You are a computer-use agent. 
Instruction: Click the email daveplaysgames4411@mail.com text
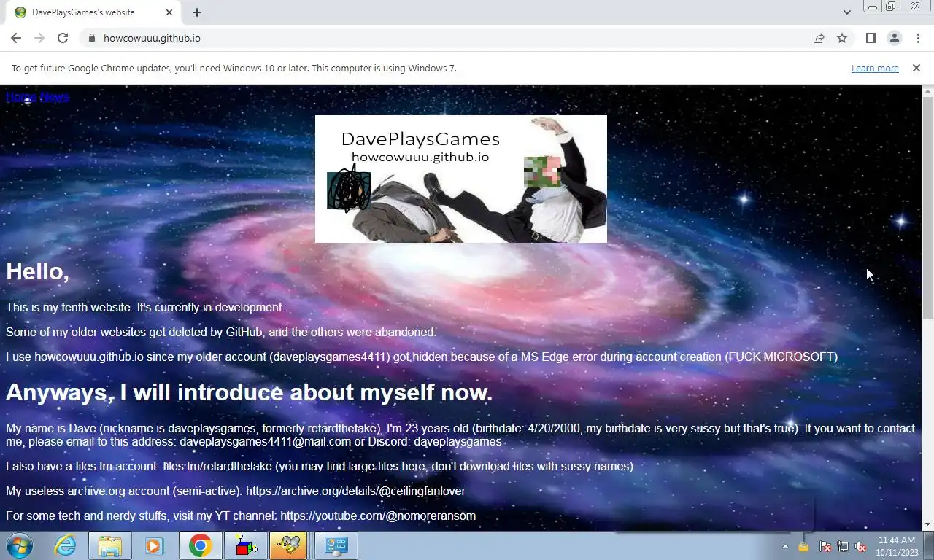click(266, 441)
